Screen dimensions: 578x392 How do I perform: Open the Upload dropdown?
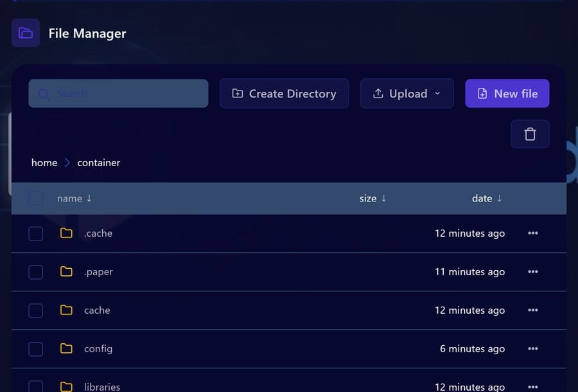pyautogui.click(x=407, y=94)
